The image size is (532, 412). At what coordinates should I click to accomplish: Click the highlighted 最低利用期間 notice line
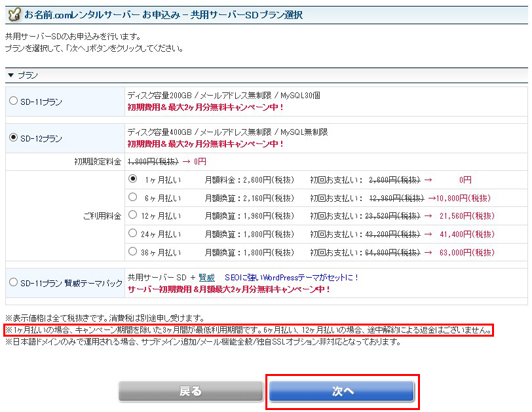[x=248, y=330]
